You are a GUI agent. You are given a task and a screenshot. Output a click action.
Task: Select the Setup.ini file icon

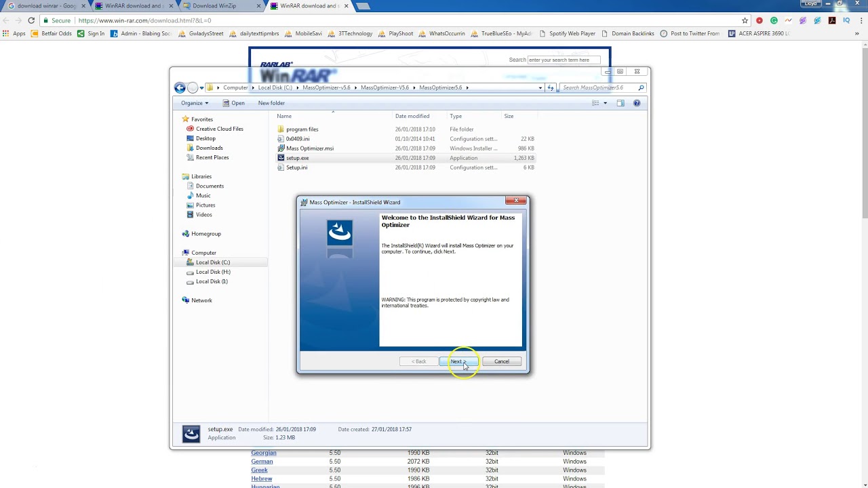[x=281, y=167]
